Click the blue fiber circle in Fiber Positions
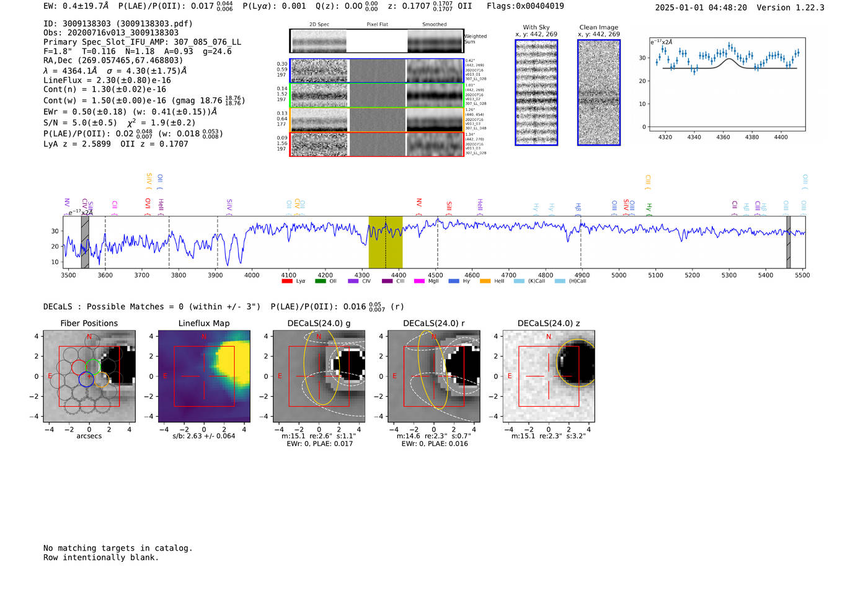The height and width of the screenshot is (591, 868). point(86,380)
